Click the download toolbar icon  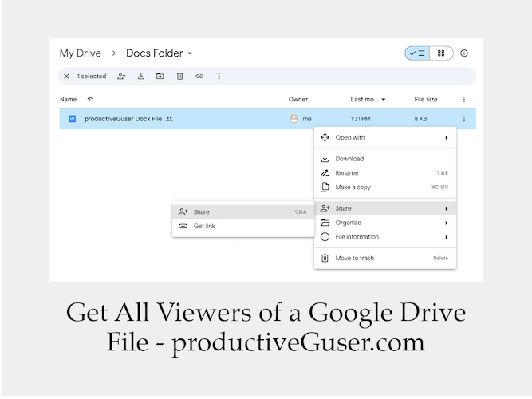(x=141, y=77)
